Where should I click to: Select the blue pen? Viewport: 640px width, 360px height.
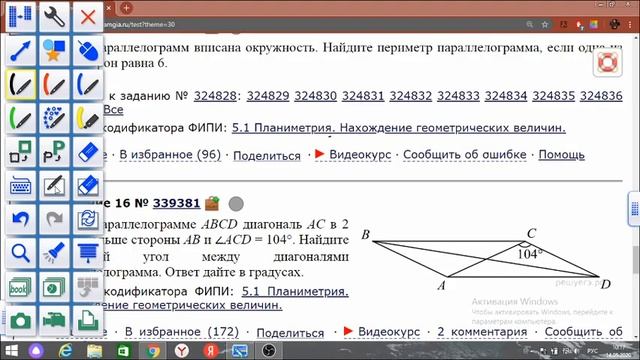(88, 84)
